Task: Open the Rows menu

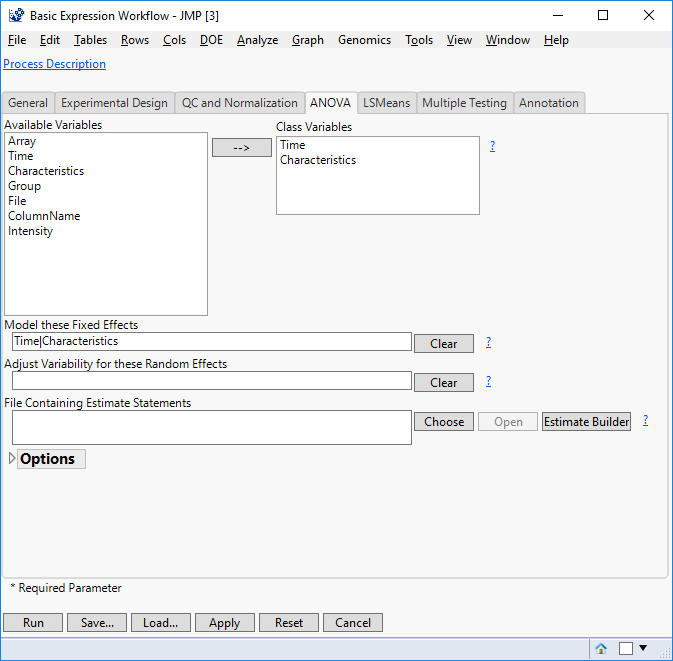Action: click(x=135, y=40)
